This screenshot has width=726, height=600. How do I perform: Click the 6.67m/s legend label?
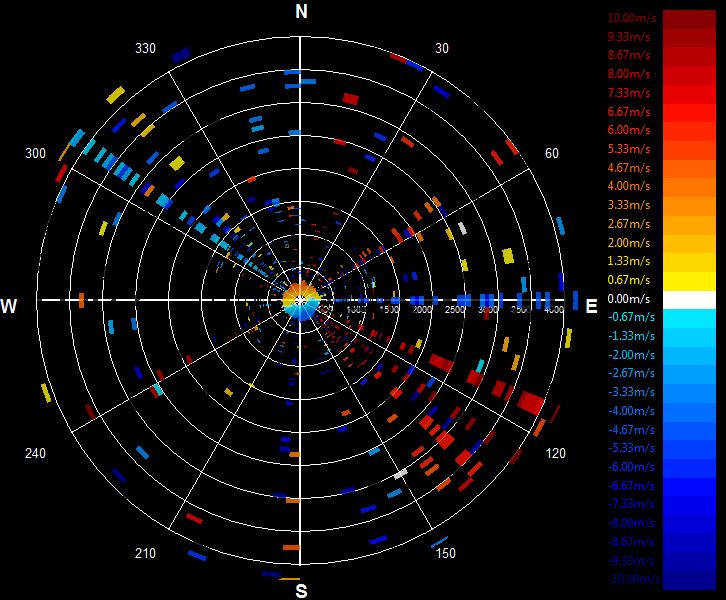coord(629,112)
